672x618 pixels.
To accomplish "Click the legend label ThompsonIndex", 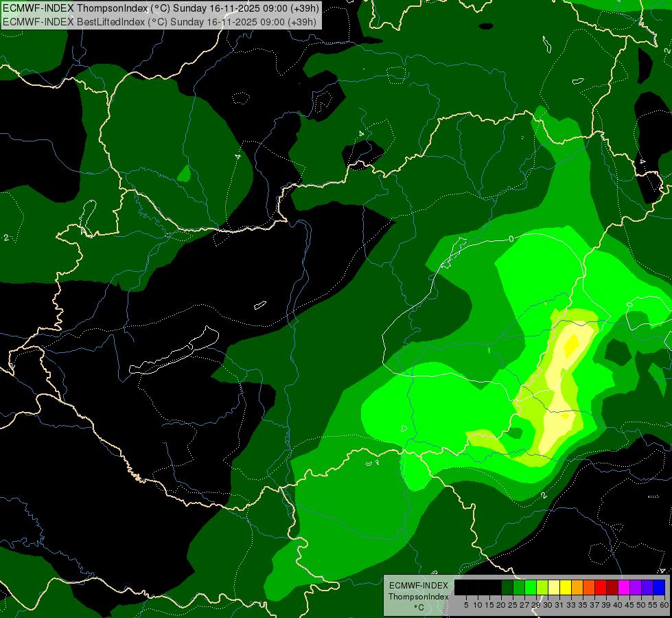I will point(419,597).
